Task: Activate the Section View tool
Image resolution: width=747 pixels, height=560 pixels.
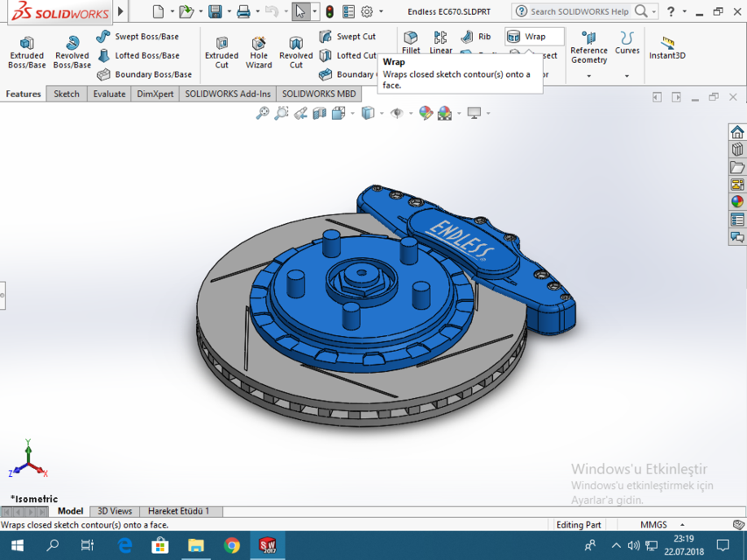Action: click(x=320, y=114)
